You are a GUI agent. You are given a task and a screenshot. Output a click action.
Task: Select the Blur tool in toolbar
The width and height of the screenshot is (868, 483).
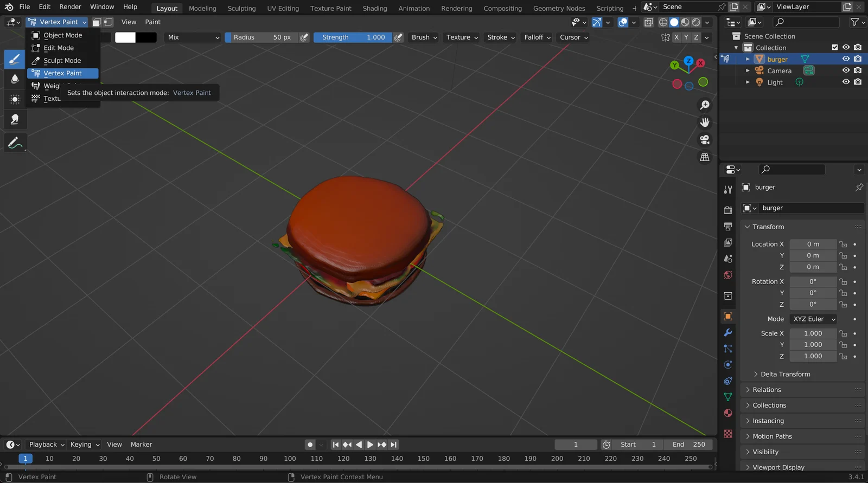pos(15,79)
